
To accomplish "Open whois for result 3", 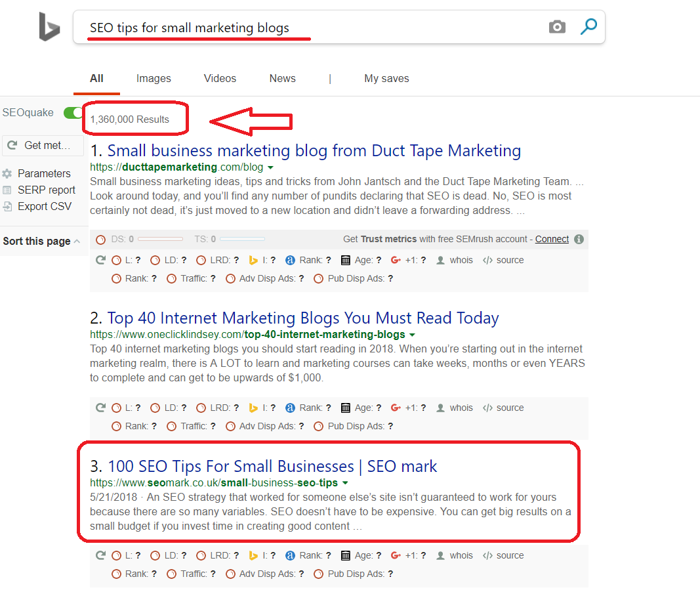I will tap(455, 555).
